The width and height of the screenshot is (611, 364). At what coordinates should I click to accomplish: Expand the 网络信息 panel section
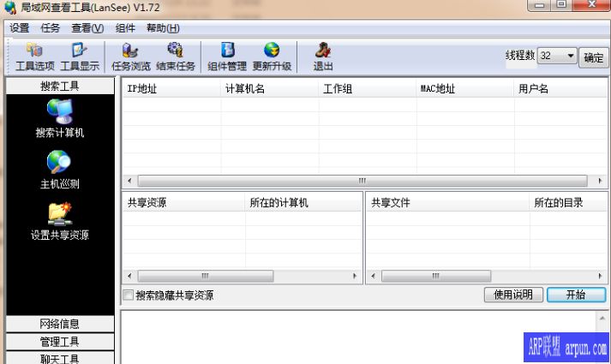click(x=60, y=324)
